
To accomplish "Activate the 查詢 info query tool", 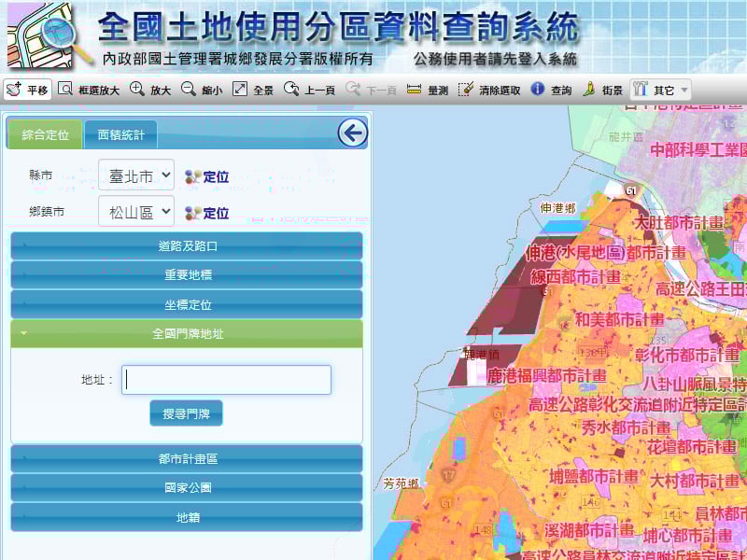I will (551, 90).
